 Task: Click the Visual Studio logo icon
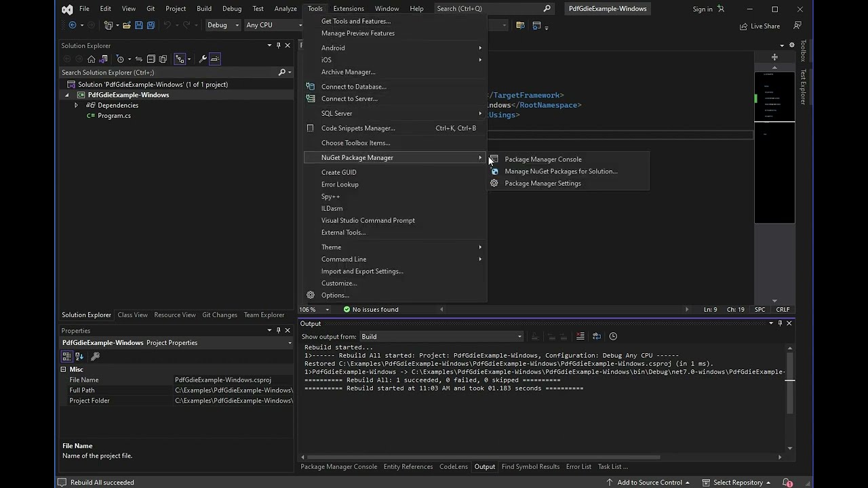[x=67, y=9]
